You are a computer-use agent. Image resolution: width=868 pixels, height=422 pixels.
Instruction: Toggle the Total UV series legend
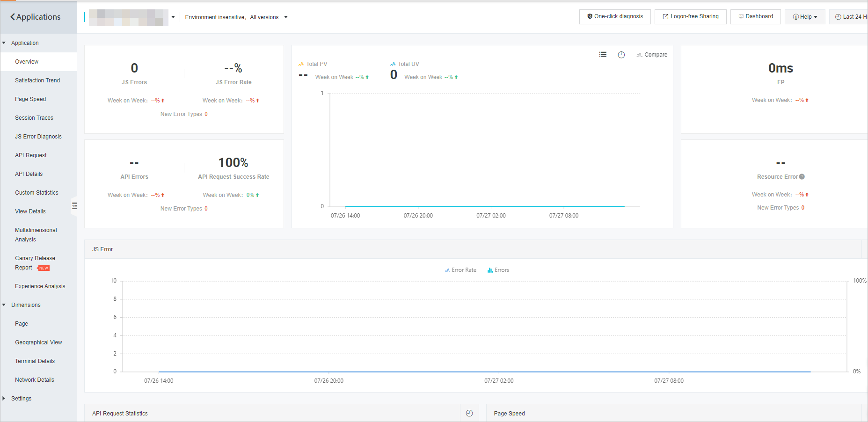point(405,64)
